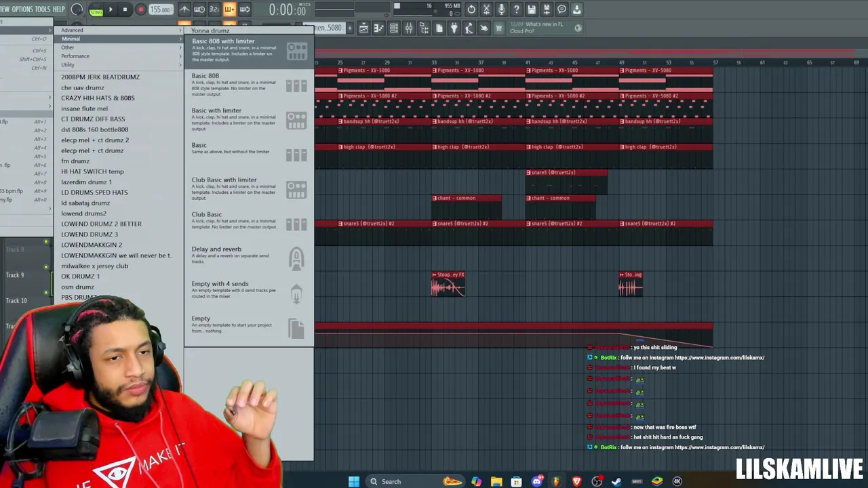868x488 pixels.
Task: Click the stop button
Action: [125, 9]
